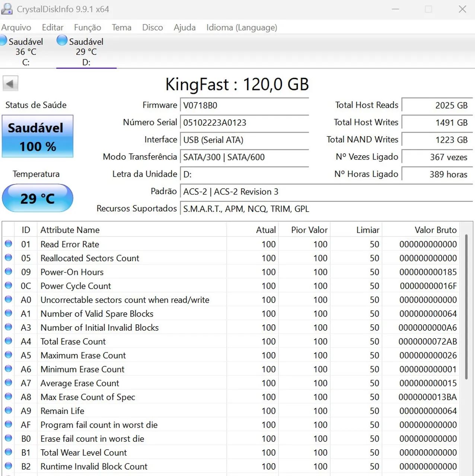Open the Idioma (Language) menu
The width and height of the screenshot is (475, 476).
click(x=242, y=28)
